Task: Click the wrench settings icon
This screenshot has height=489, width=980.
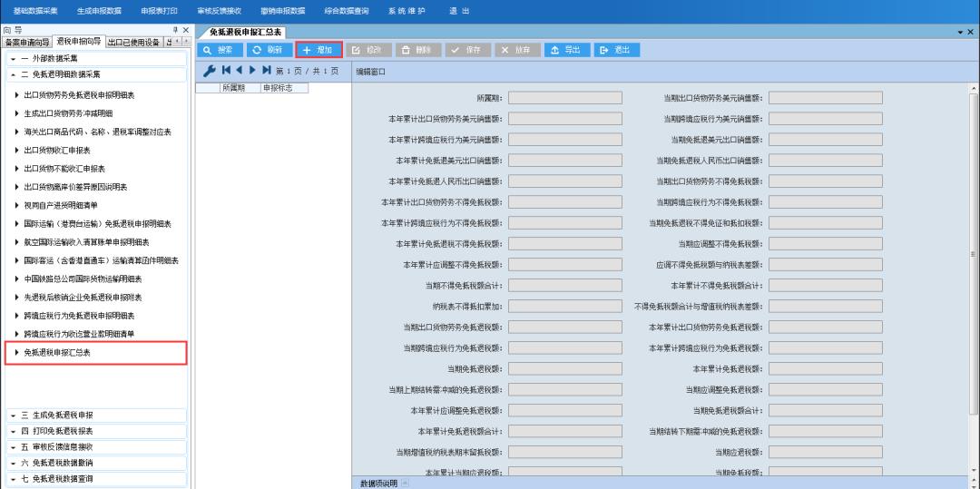Action: (x=210, y=71)
